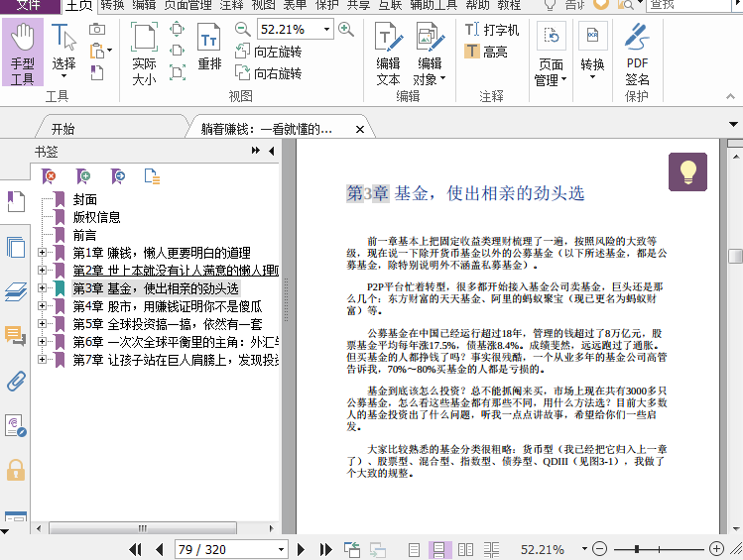Screen dimensions: 743x560
Task: Select the Typewriter tool
Action: click(492, 30)
